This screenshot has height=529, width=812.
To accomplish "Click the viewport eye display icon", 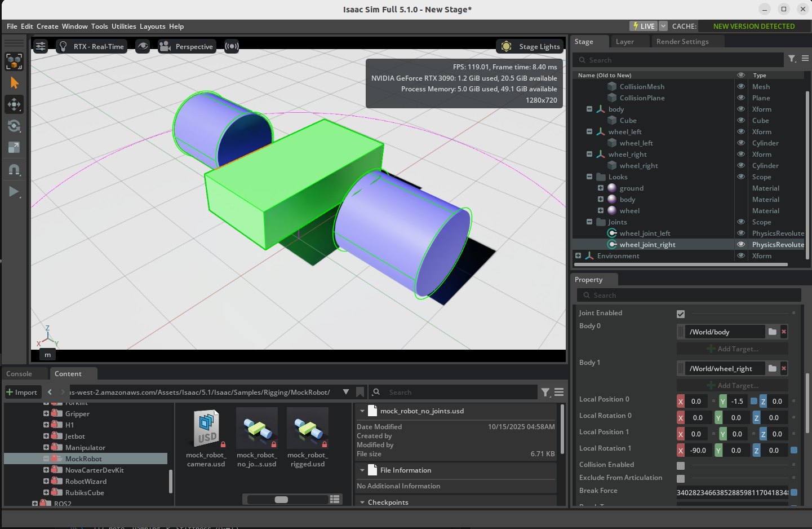I will coord(143,46).
